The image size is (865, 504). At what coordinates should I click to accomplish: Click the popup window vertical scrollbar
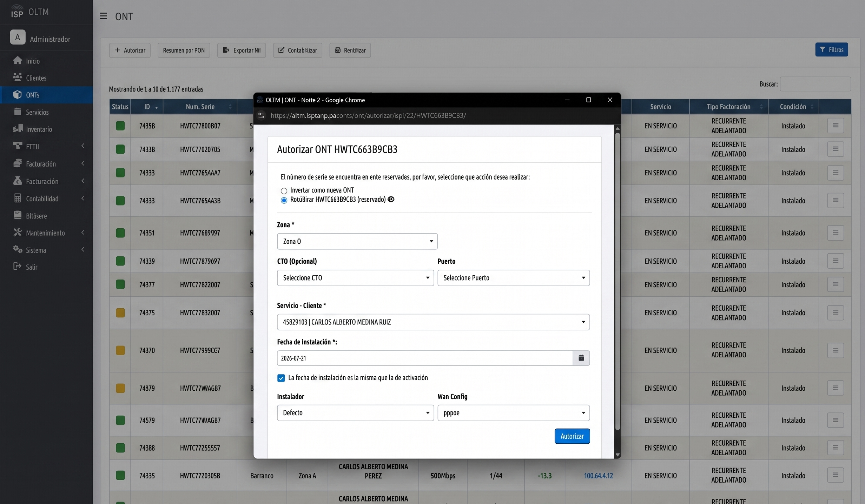click(617, 281)
